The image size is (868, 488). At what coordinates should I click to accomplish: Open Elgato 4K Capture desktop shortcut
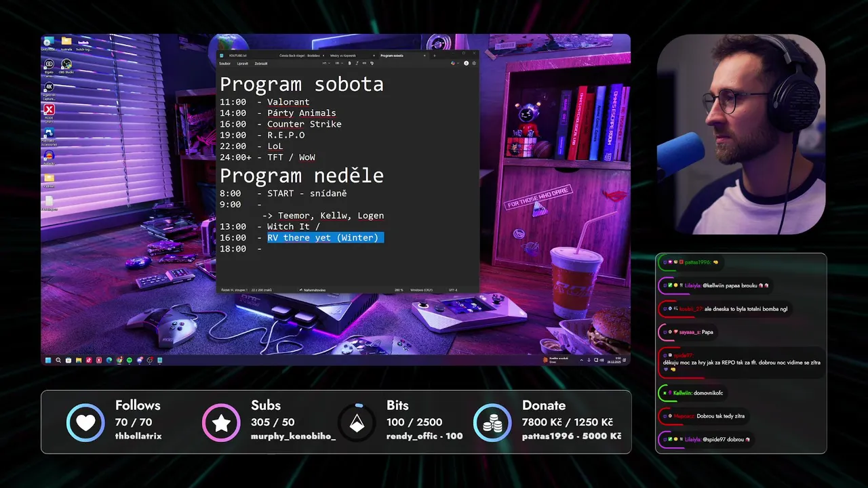tap(49, 89)
